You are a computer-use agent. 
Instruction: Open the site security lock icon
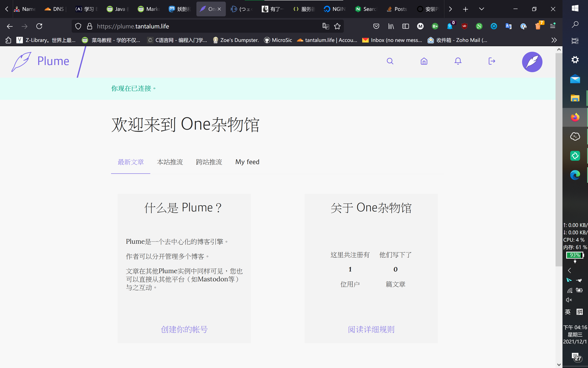[90, 26]
